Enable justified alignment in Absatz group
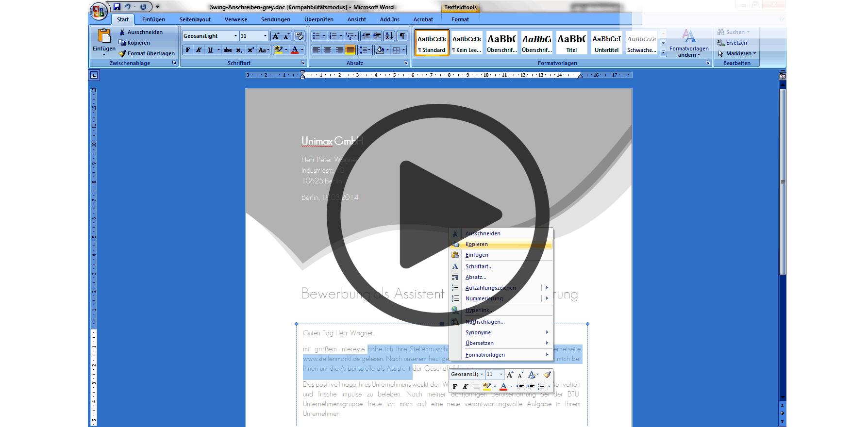Image resolution: width=868 pixels, height=427 pixels. point(350,50)
